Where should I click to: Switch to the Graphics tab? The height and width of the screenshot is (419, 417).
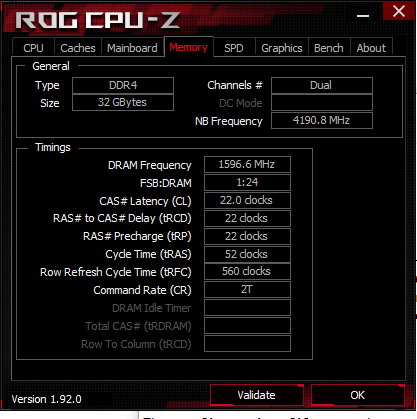click(282, 48)
